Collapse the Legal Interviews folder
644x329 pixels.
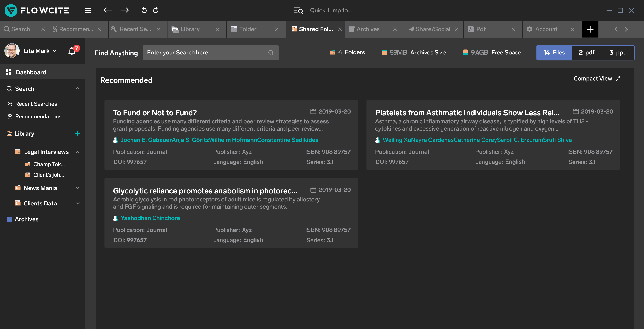(78, 152)
